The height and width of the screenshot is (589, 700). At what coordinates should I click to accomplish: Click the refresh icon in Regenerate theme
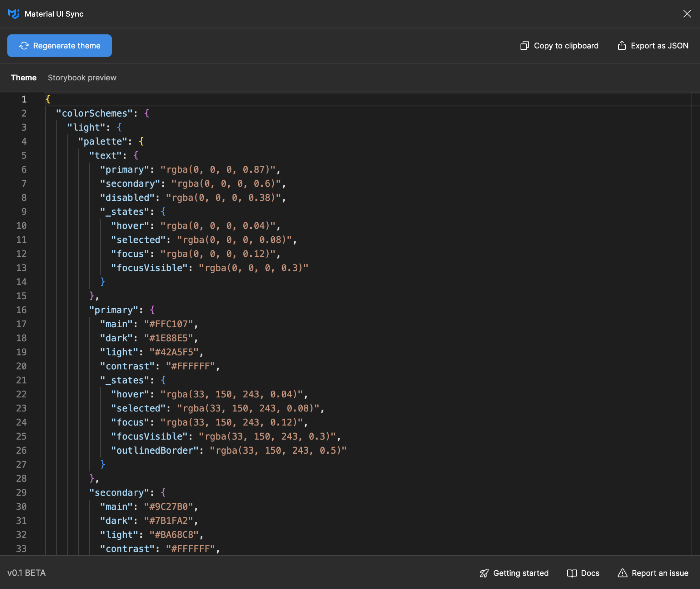24,46
